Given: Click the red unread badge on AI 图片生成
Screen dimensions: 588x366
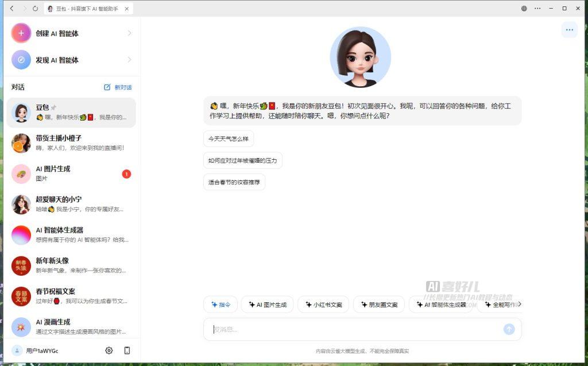Looking at the screenshot, I should click(127, 174).
